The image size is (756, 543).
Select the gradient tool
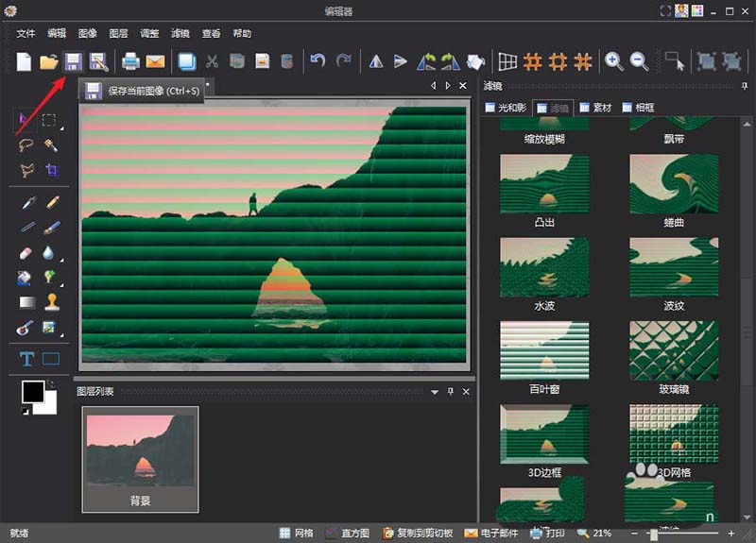point(27,302)
